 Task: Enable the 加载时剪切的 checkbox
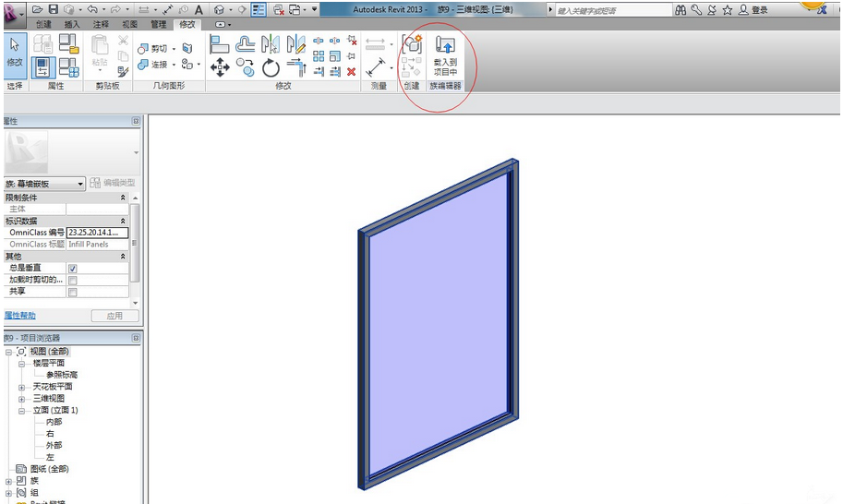pos(73,281)
